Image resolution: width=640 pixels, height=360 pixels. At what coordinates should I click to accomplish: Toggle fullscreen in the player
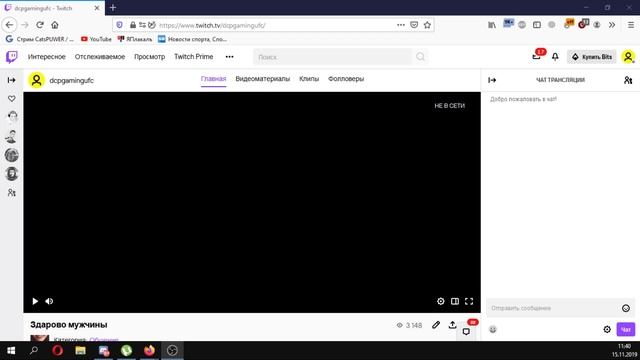(469, 301)
